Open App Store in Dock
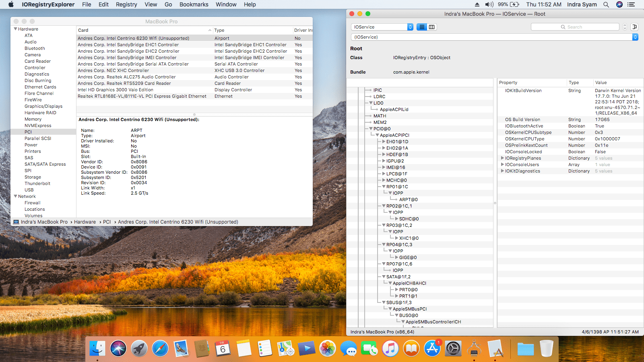Viewport: 644px width, 362px height. pyautogui.click(x=432, y=348)
